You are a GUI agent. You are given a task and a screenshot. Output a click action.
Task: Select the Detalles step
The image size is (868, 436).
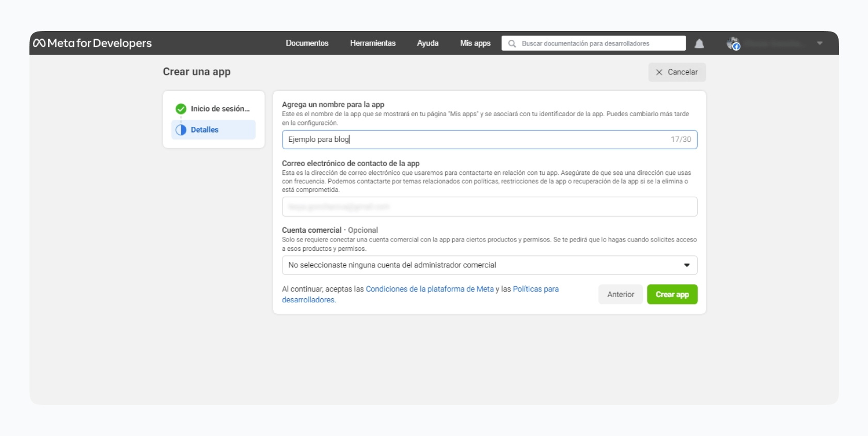pos(213,130)
